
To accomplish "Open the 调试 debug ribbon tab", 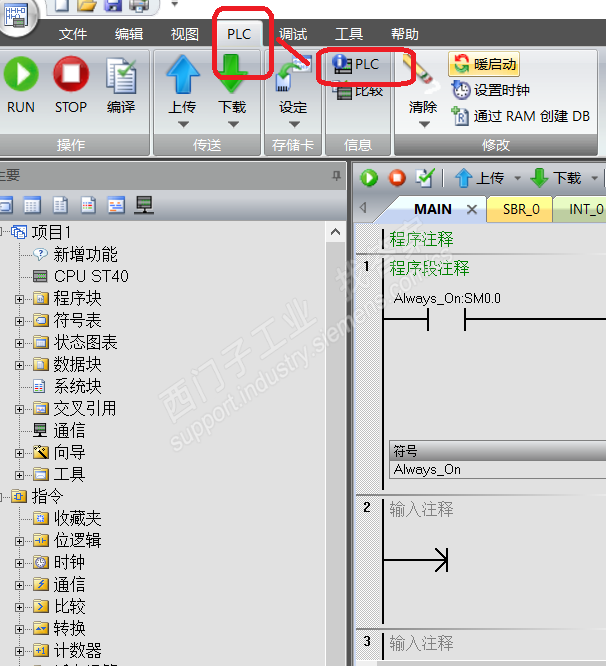I will (293, 34).
